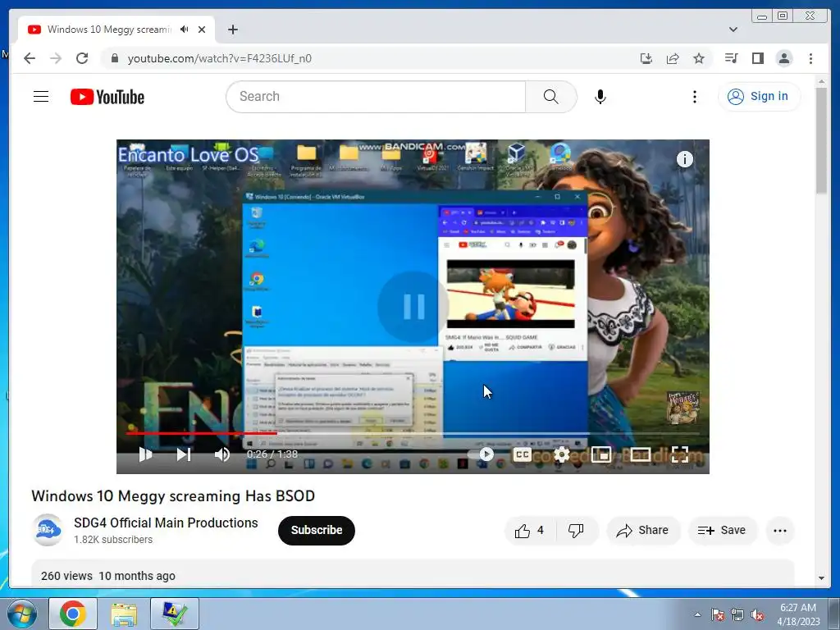This screenshot has width=840, height=630.
Task: Open video player settings gear
Action: pos(561,454)
